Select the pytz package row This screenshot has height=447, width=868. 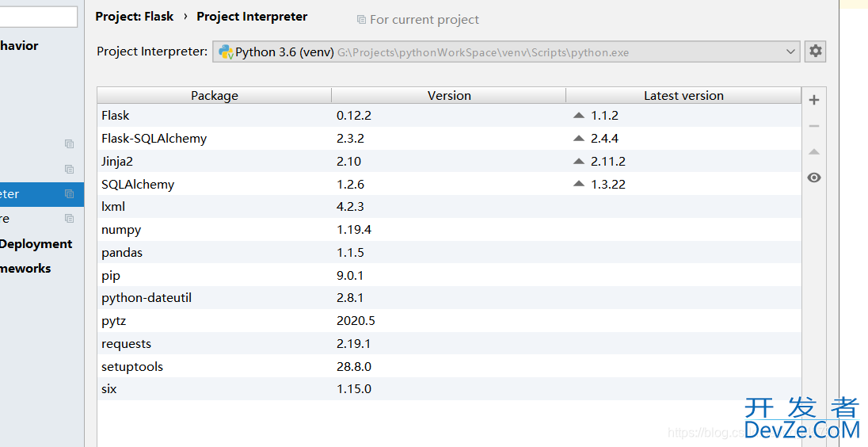[x=449, y=321]
